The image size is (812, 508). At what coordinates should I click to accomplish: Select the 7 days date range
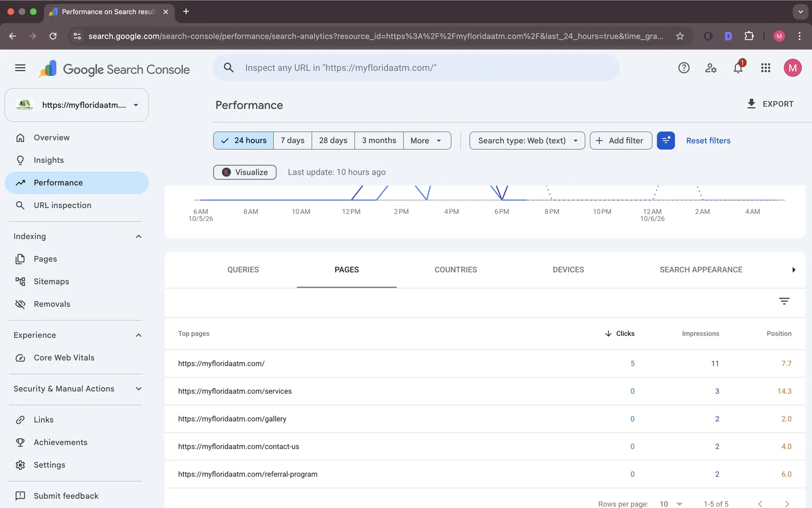pyautogui.click(x=293, y=141)
